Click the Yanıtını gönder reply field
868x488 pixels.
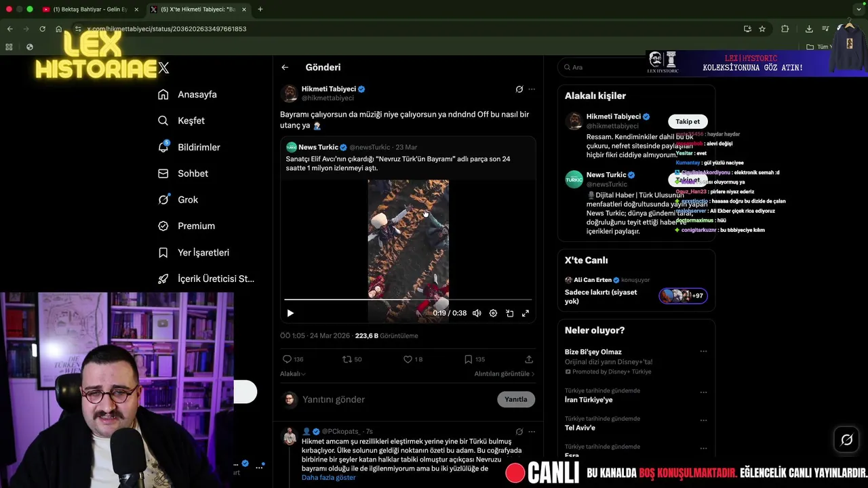coord(397,399)
